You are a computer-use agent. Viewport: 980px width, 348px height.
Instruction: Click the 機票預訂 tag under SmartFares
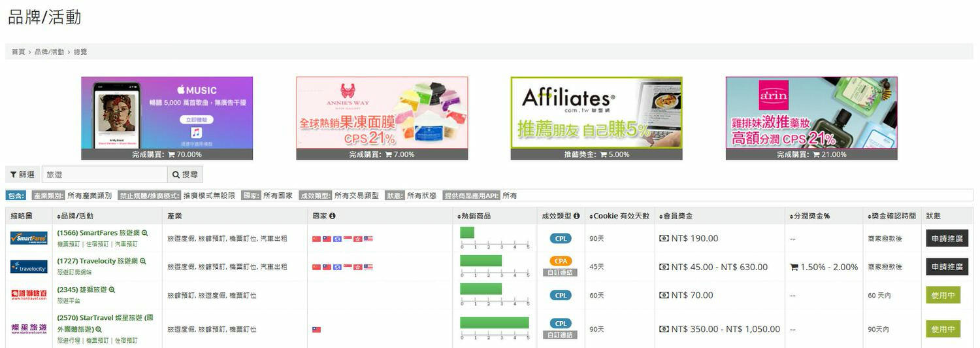tap(69, 244)
